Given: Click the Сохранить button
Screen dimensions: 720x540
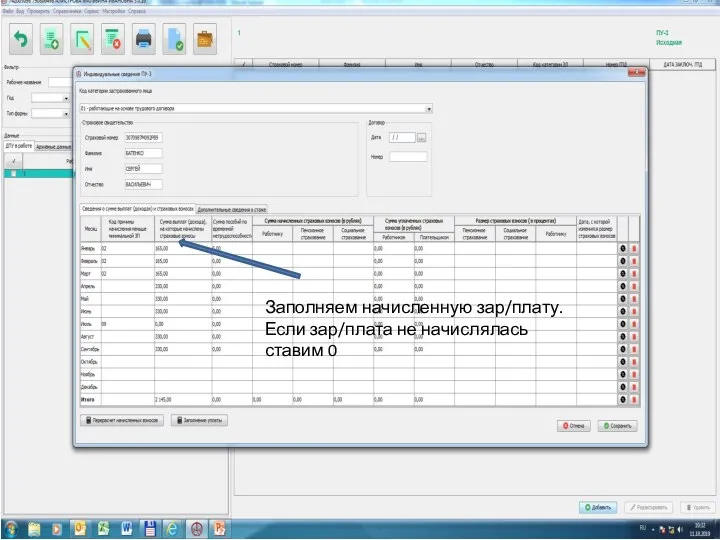Looking at the screenshot, I should coord(617,426).
